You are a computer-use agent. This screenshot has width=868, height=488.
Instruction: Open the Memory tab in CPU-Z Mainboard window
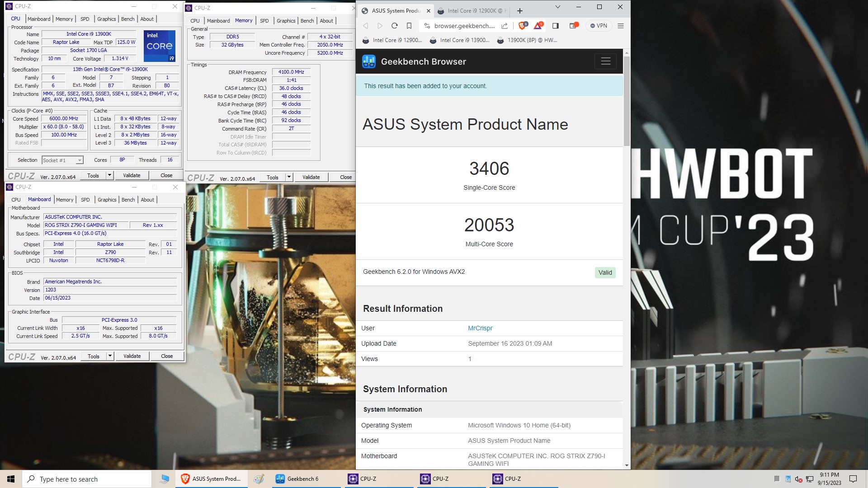(x=65, y=200)
